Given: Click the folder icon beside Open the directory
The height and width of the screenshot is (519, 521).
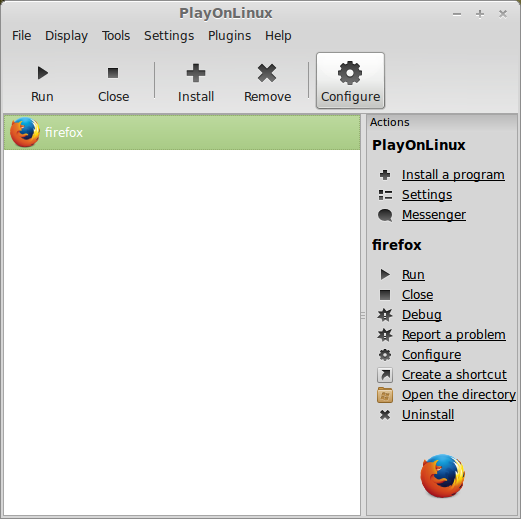Looking at the screenshot, I should 385,395.
